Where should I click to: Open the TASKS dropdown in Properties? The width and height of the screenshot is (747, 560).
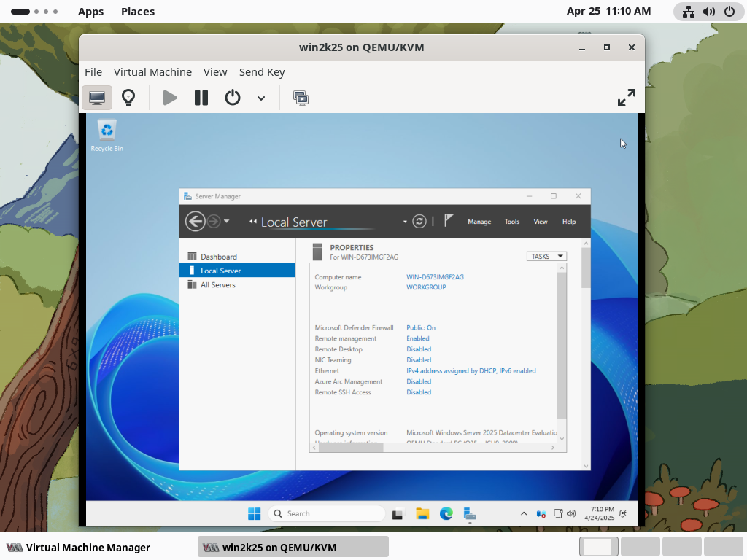tap(546, 256)
